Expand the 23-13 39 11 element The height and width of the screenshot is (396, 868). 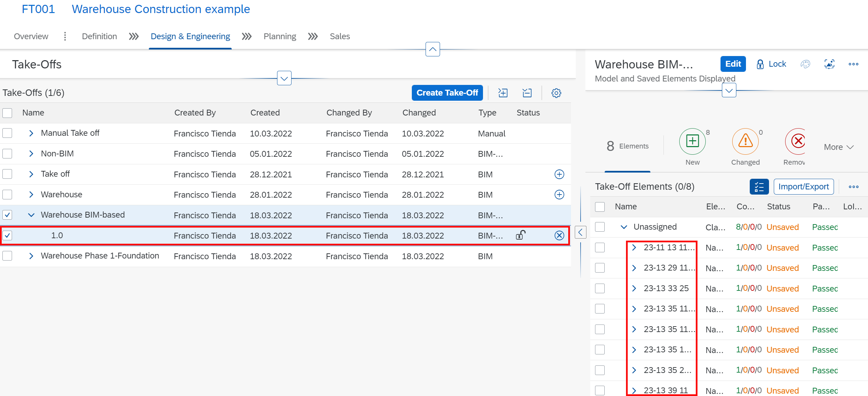[x=634, y=390]
